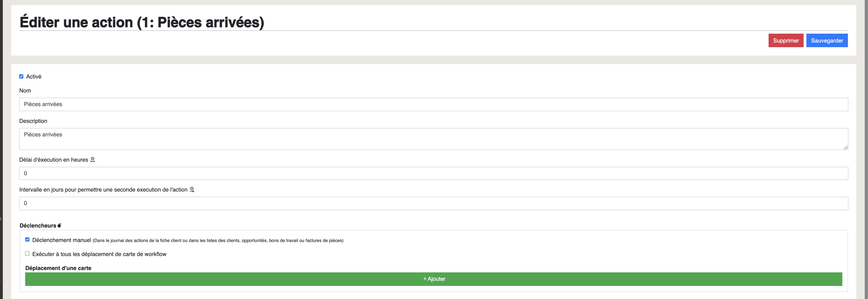
Task: Click the Déclencheurs section heading
Action: [38, 225]
